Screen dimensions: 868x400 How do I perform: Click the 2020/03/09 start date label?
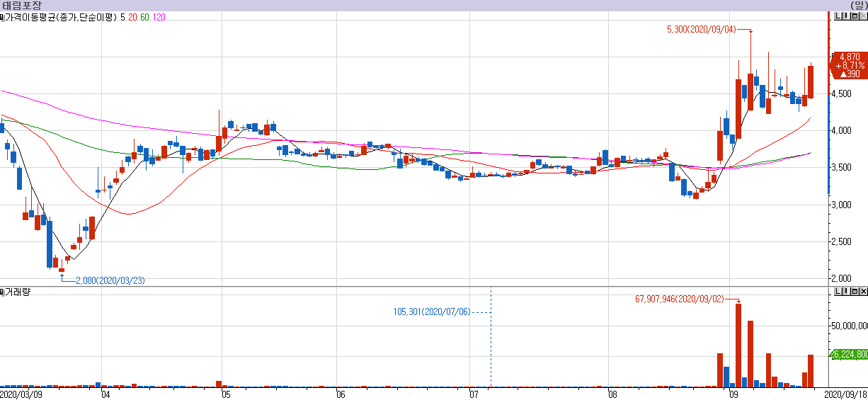(21, 394)
